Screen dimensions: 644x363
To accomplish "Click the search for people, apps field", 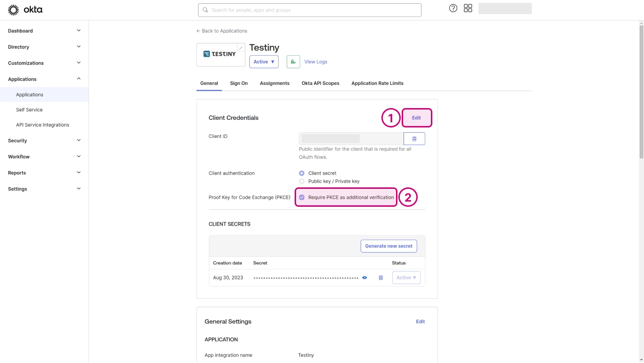I will (x=309, y=10).
